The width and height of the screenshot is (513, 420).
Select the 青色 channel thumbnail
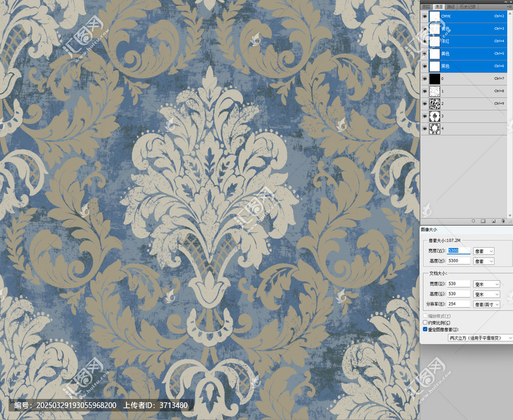434,29
